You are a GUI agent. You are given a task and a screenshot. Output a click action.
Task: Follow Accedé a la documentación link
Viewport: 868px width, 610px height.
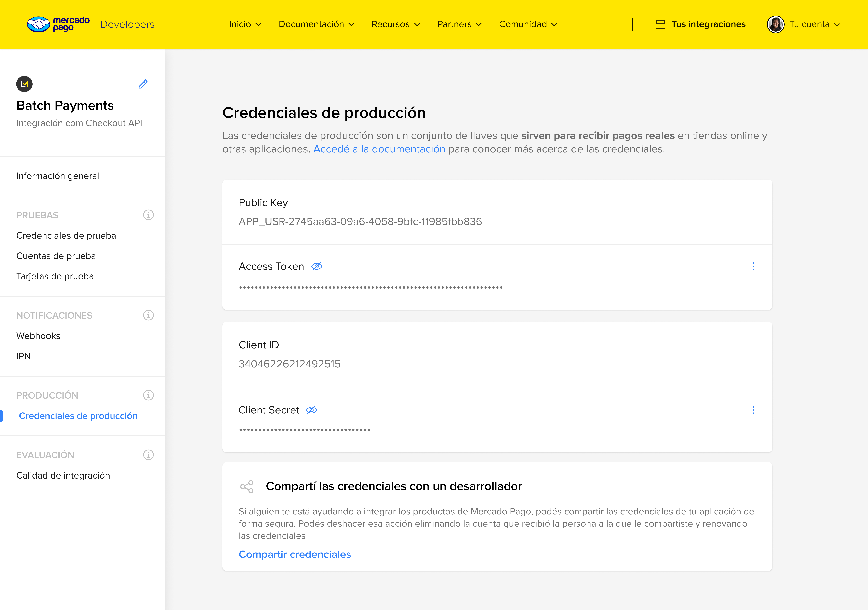tap(379, 149)
